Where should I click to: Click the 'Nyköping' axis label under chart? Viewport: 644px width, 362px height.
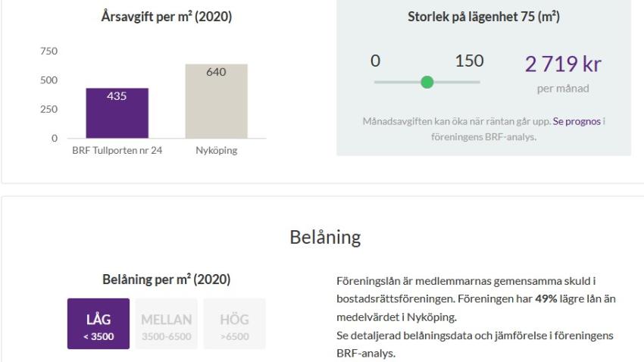(x=217, y=150)
